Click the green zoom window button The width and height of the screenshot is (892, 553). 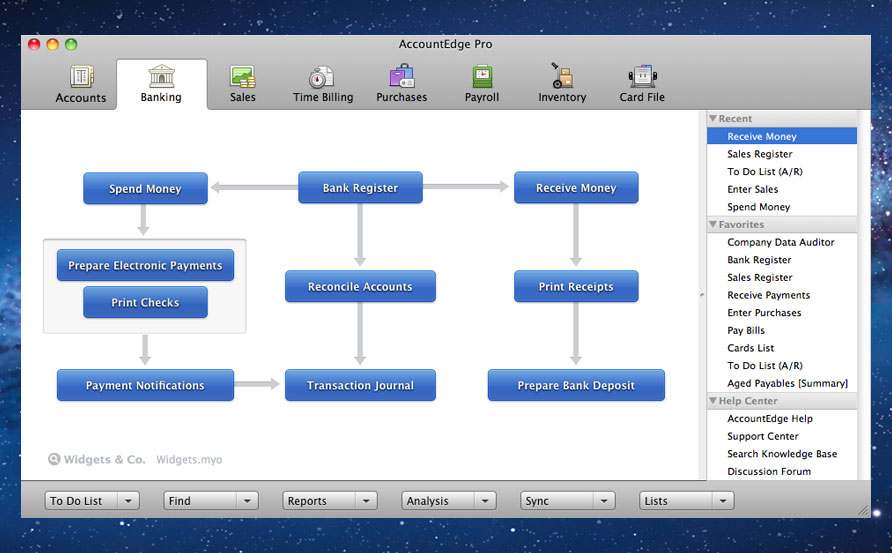pos(71,44)
